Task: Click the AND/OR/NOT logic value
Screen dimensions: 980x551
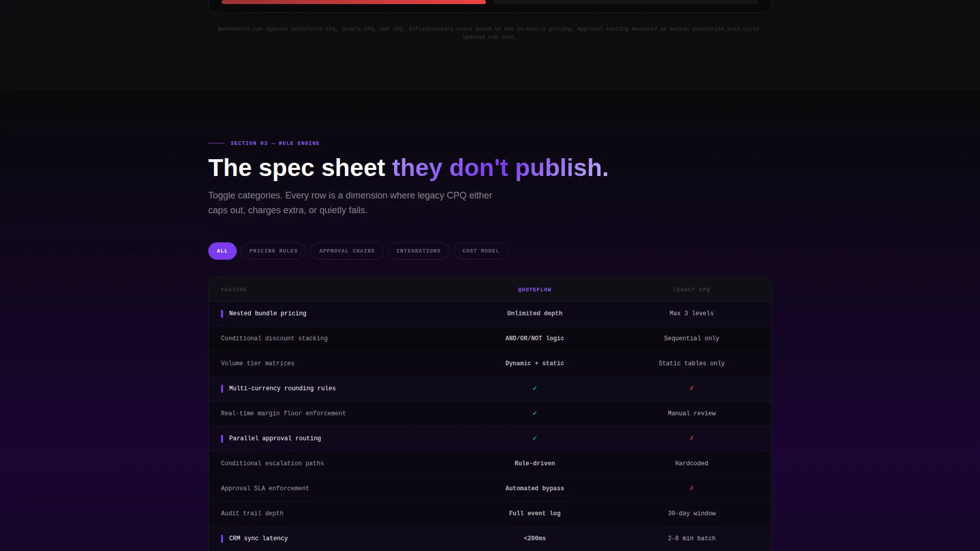Action: click(534, 338)
